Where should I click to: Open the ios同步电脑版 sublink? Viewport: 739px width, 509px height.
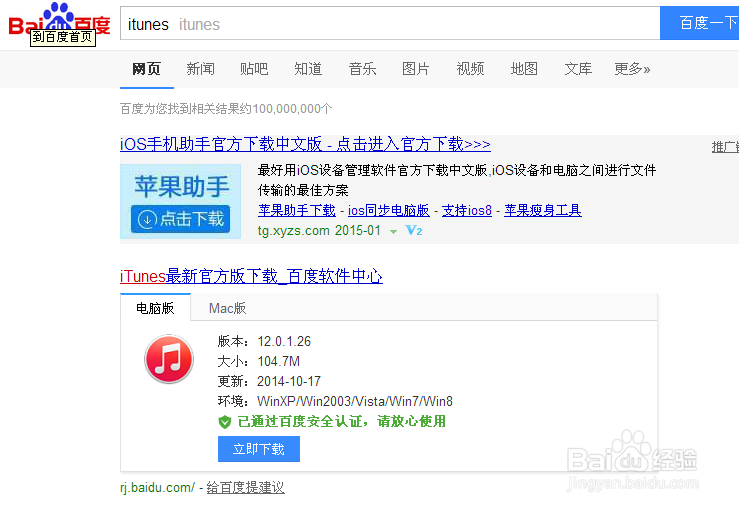(x=388, y=210)
